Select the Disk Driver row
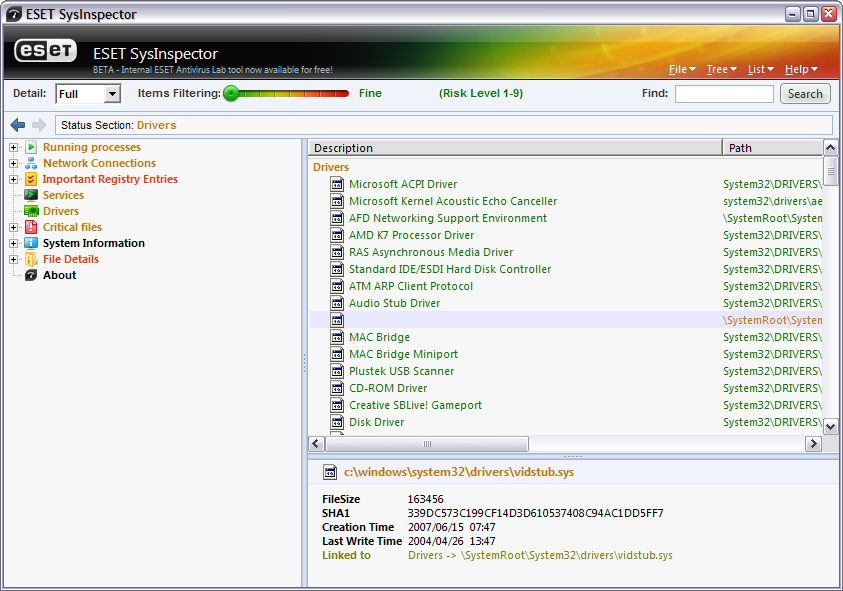This screenshot has width=843, height=591. click(x=566, y=423)
